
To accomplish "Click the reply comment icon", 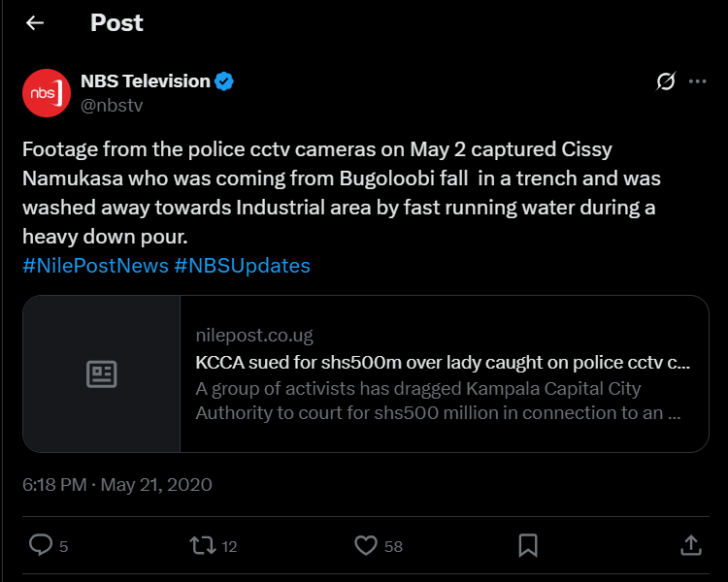I will (40, 545).
